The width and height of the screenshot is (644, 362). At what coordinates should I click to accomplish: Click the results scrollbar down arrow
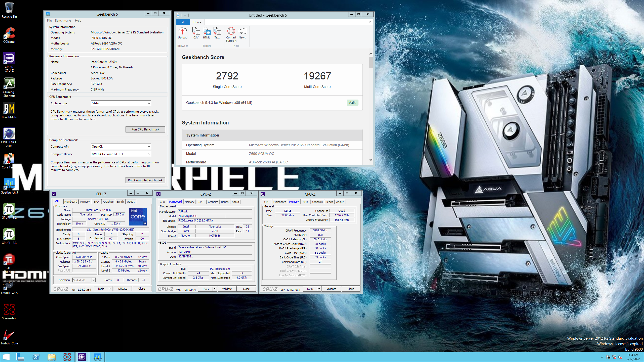point(371,160)
